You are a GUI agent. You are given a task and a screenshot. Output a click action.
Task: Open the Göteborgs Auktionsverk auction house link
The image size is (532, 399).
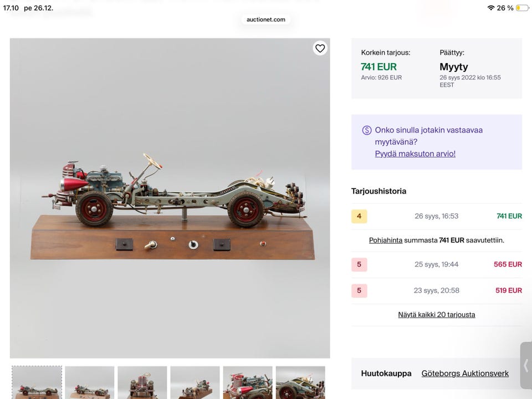point(465,374)
